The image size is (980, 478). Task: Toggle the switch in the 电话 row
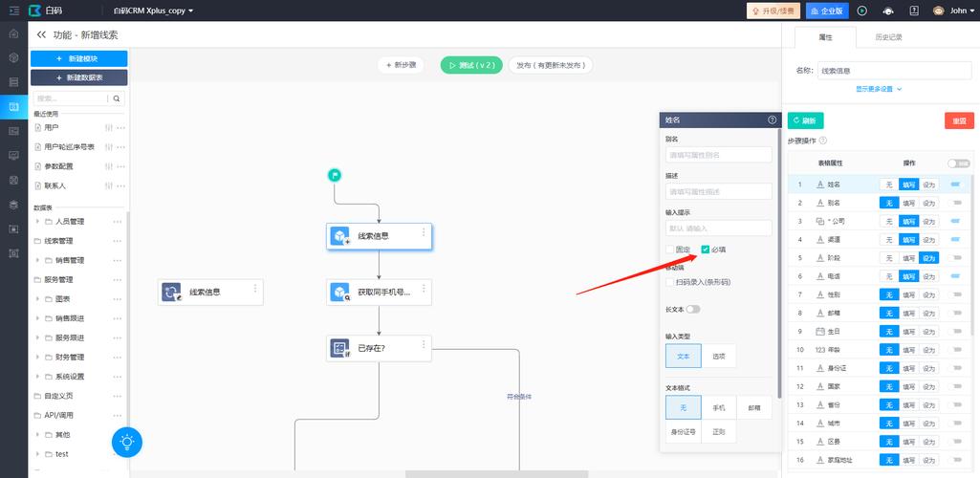coord(955,276)
